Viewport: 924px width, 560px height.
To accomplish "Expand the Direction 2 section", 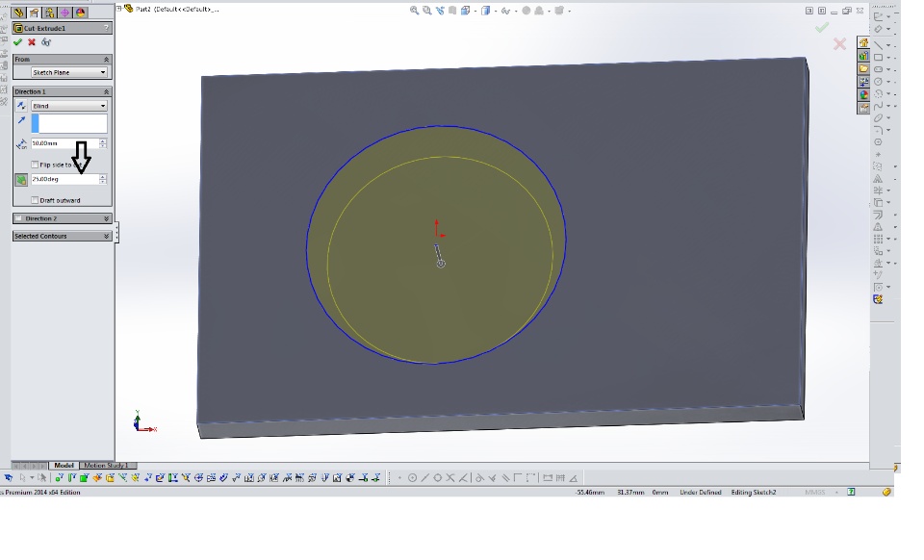I will pos(107,218).
